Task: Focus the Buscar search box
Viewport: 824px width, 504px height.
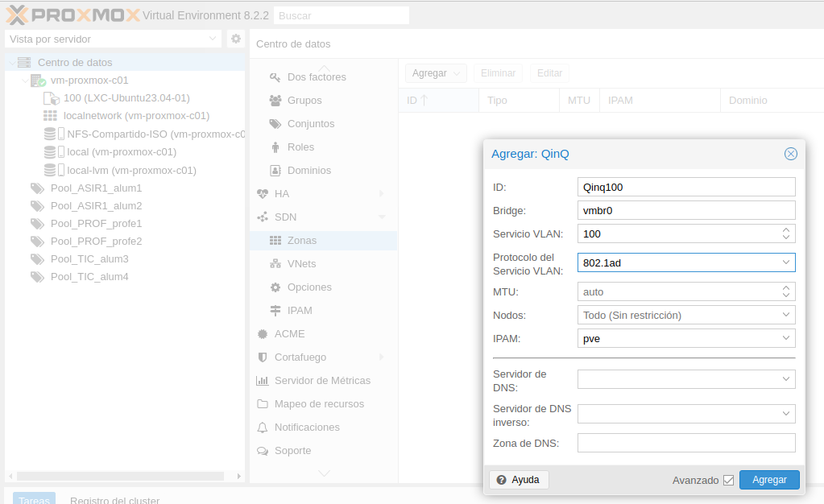Action: tap(342, 16)
